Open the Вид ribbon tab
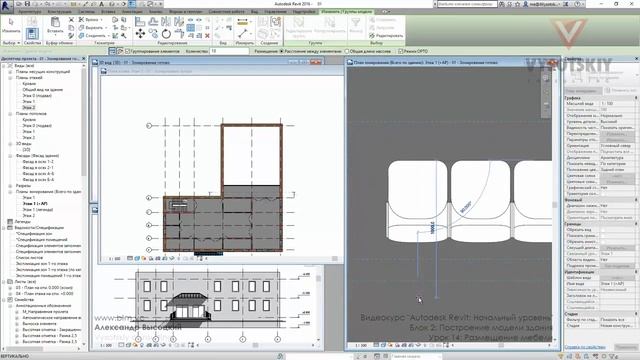640x360 pixels. [254, 12]
